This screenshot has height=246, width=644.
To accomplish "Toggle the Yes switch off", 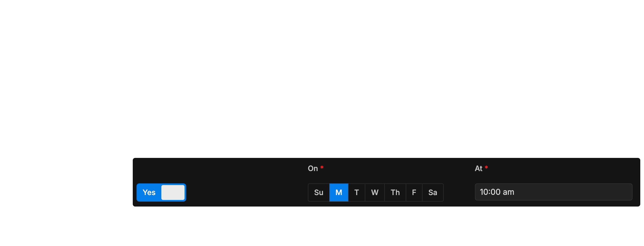I will tap(161, 193).
